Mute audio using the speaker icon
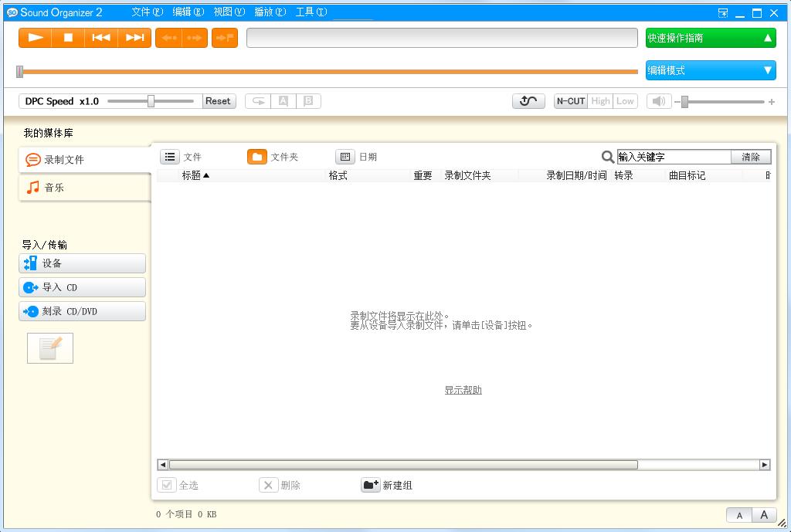This screenshot has height=532, width=791. point(658,100)
